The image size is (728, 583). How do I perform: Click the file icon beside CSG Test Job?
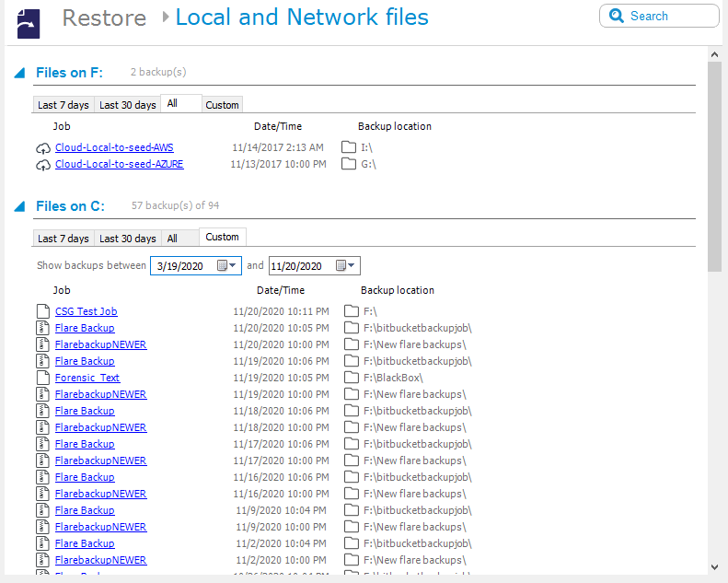pyautogui.click(x=42, y=311)
